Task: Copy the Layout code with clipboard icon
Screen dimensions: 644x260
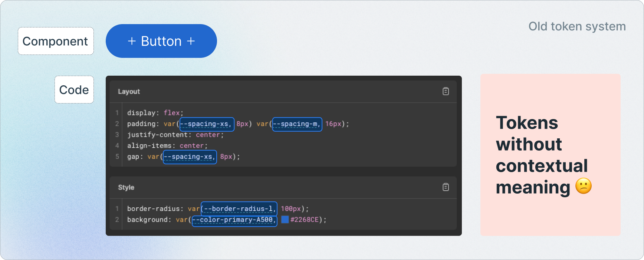Action: [446, 91]
